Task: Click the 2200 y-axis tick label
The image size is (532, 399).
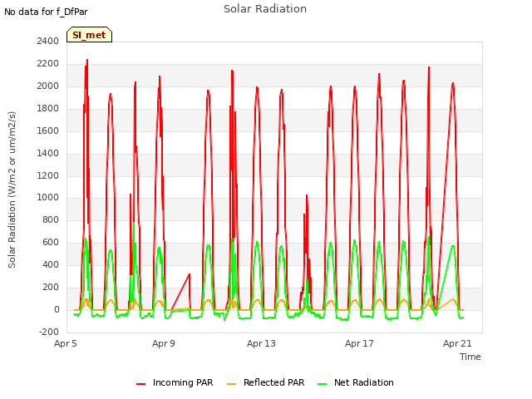Action: coord(48,63)
